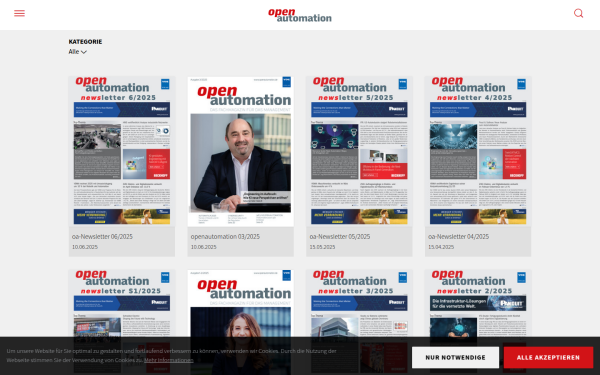Click the 'KATEGORIE' label
This screenshot has width=600, height=375.
click(x=85, y=41)
